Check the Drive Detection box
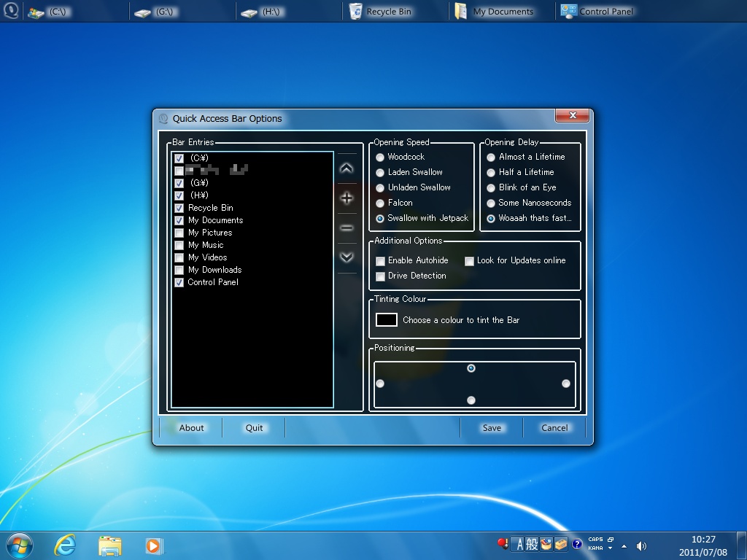Image resolution: width=747 pixels, height=560 pixels. tap(380, 276)
